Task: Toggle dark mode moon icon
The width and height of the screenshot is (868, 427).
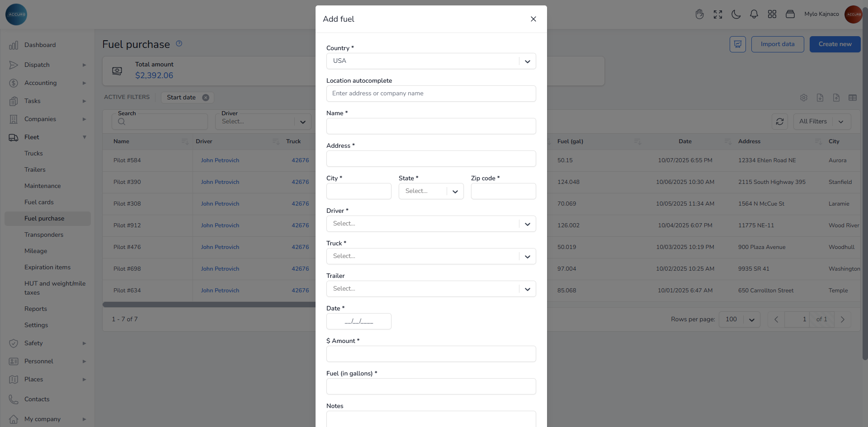Action: tap(736, 14)
